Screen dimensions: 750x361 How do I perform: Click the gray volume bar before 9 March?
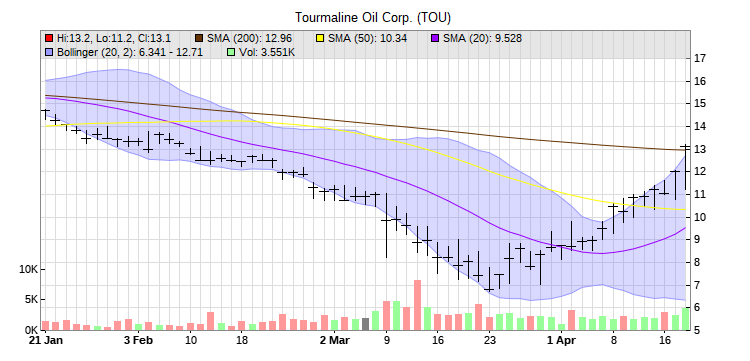(x=365, y=324)
